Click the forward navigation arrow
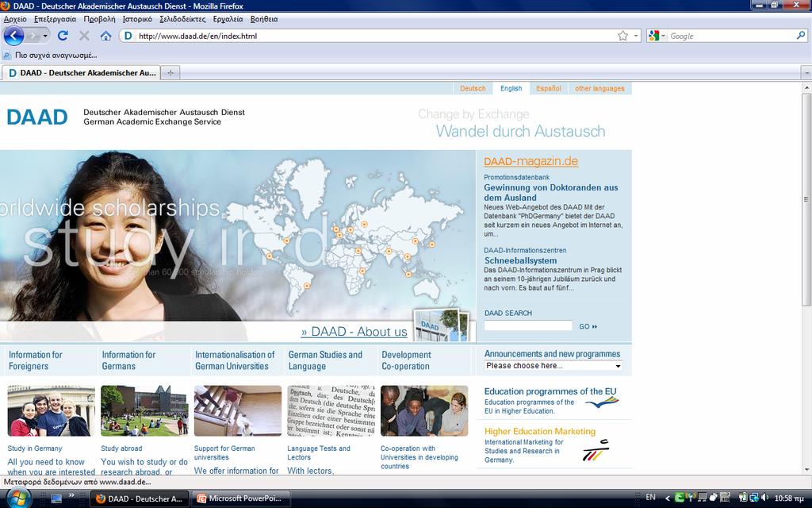Screen dimensions: 812x508 33,36
